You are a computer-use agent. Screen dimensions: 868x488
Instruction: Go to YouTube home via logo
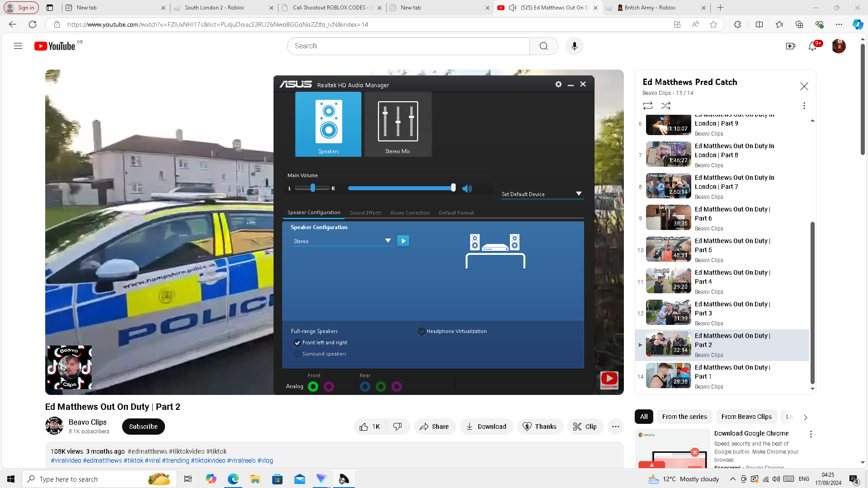(x=55, y=46)
